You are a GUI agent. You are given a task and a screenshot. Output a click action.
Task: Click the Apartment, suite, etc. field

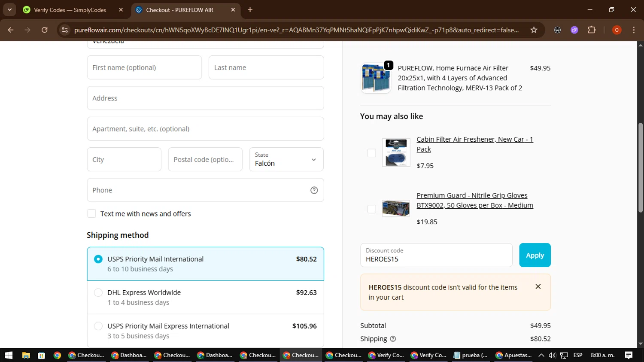(x=205, y=129)
